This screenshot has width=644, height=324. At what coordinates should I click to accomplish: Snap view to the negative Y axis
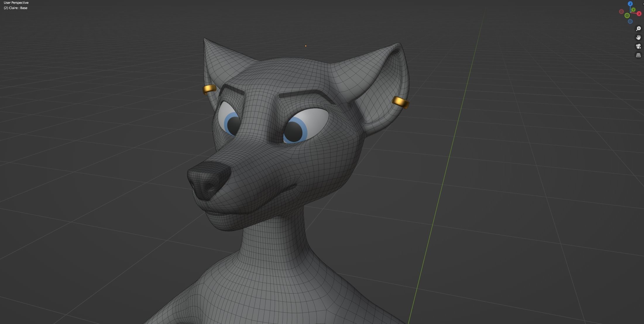coord(627,16)
